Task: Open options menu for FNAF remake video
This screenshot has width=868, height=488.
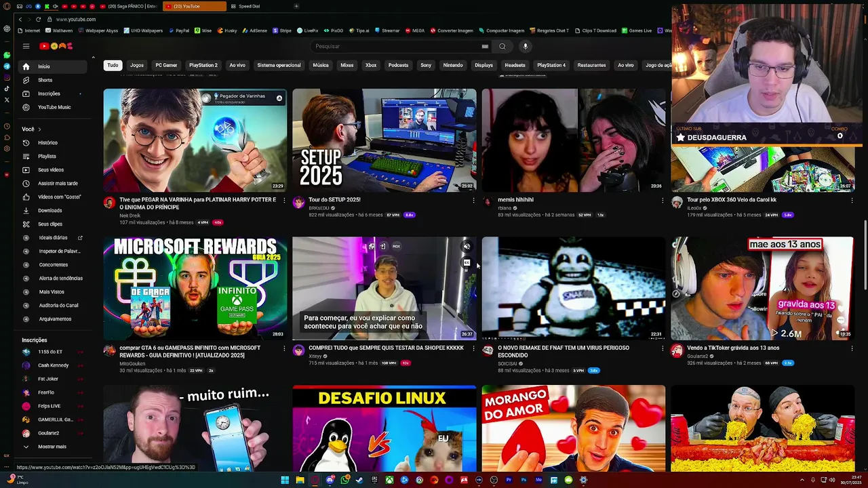Action: click(663, 348)
